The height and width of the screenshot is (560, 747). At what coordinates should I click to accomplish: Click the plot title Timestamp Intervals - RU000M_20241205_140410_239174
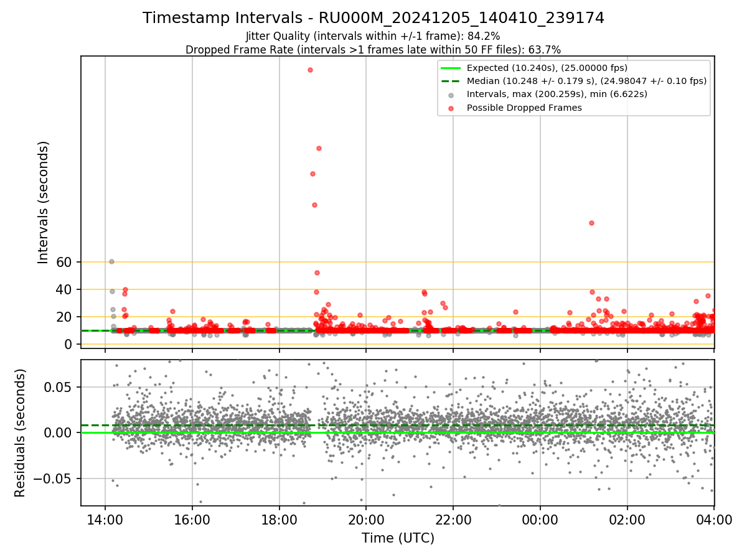click(374, 18)
